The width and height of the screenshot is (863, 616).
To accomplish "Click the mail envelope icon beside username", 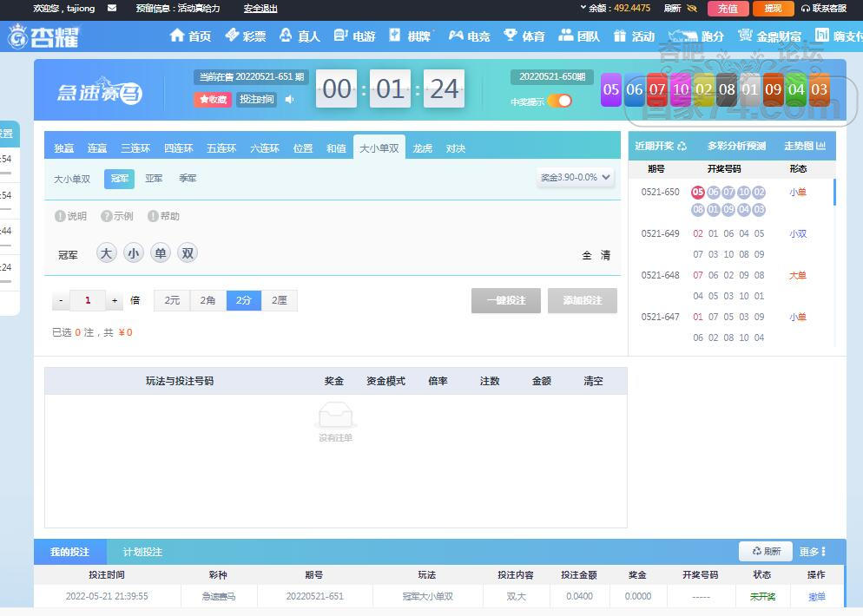I will coord(112,9).
